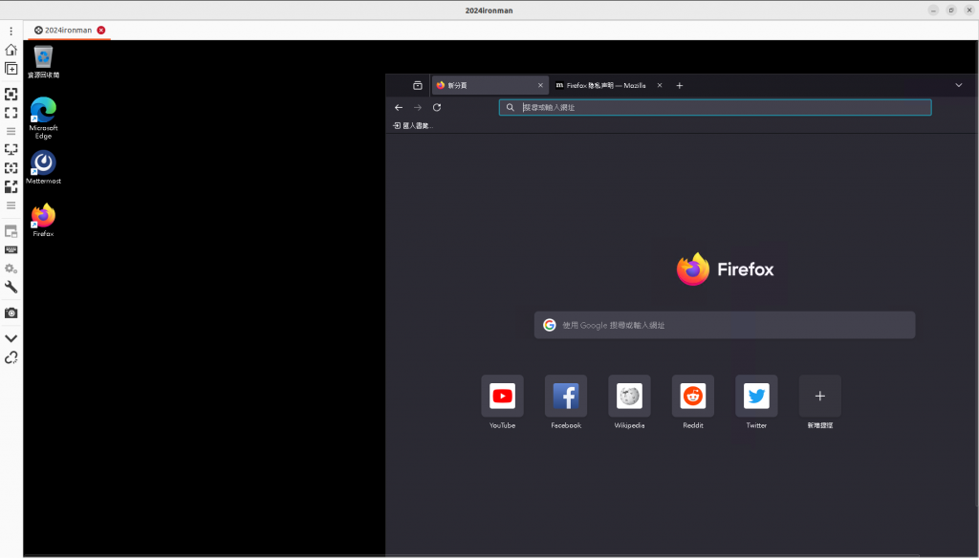This screenshot has height=560, width=979.
Task: Close the Firefox privacy notice Mozilla tab
Action: click(660, 86)
